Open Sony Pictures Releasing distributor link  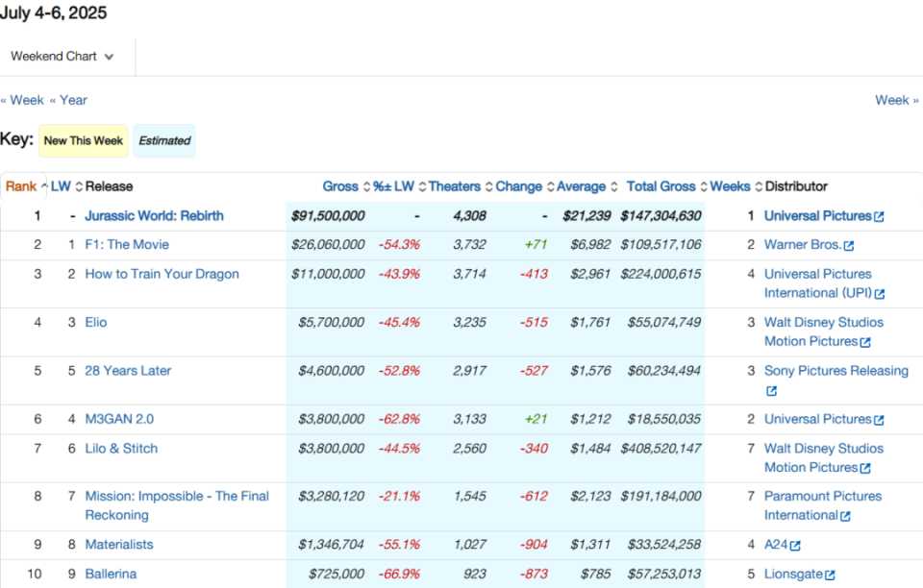pos(836,371)
